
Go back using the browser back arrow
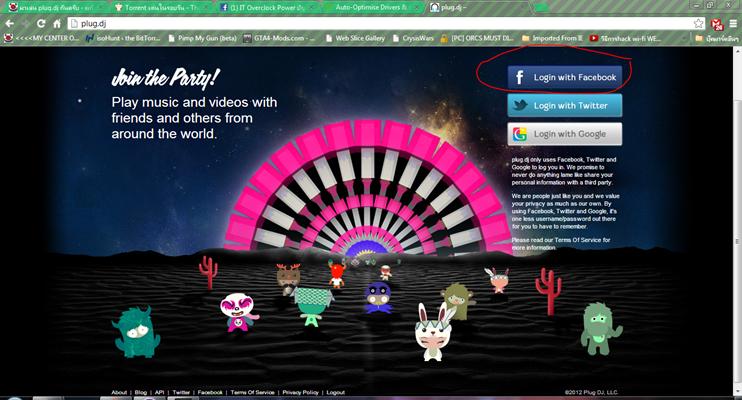pyautogui.click(x=9, y=23)
